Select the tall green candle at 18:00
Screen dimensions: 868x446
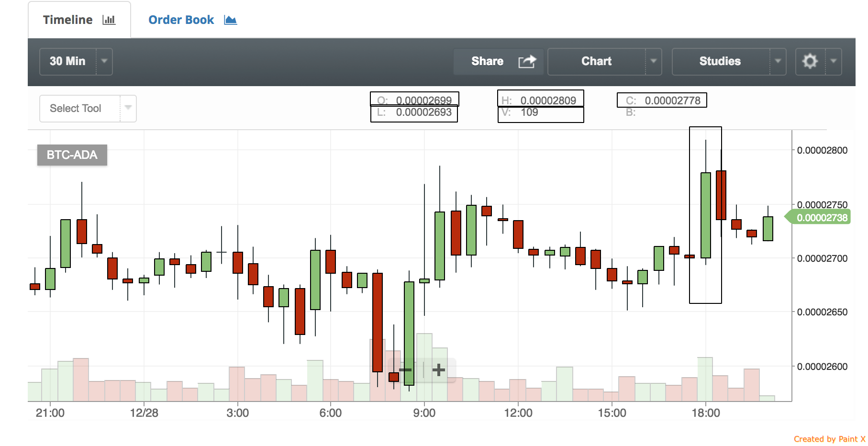click(706, 215)
